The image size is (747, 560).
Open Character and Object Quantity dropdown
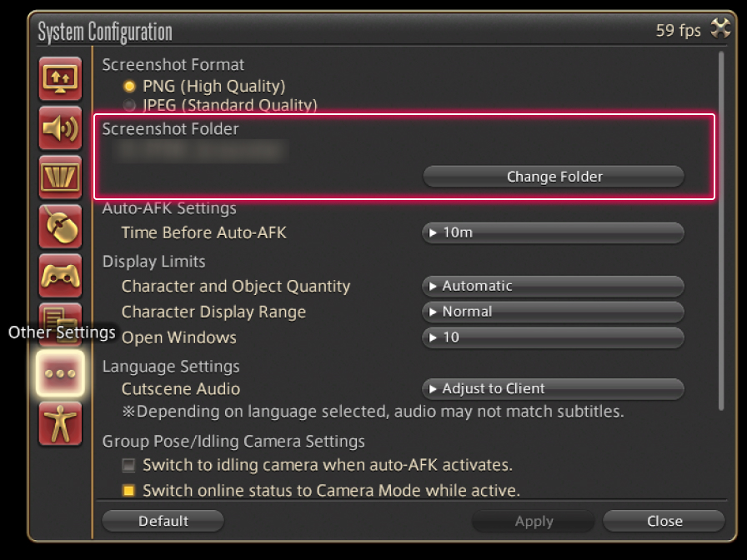coord(553,286)
